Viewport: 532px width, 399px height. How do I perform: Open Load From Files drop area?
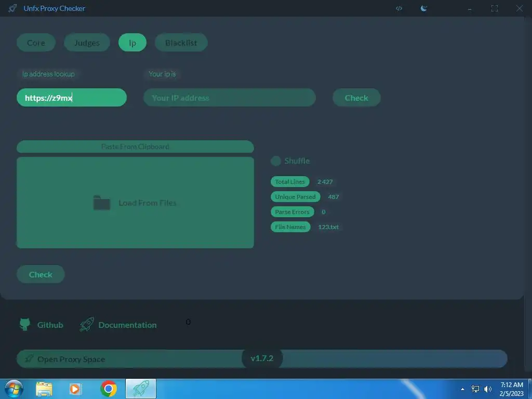135,203
